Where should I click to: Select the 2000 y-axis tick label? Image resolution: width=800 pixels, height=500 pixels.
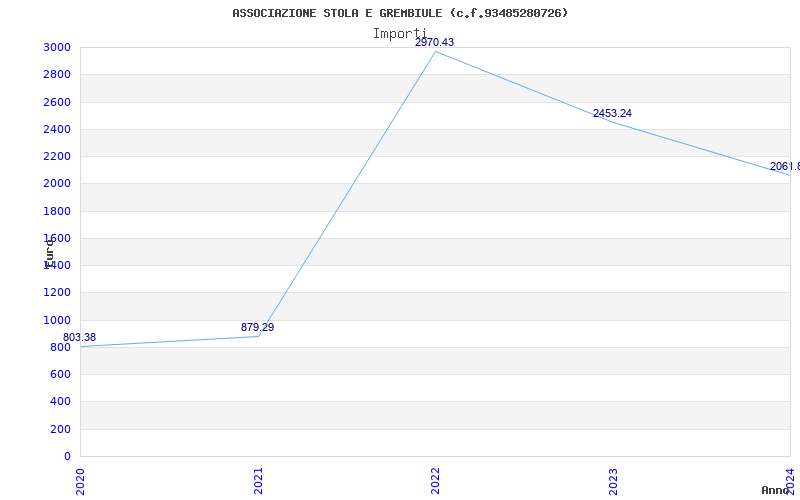(x=57, y=184)
